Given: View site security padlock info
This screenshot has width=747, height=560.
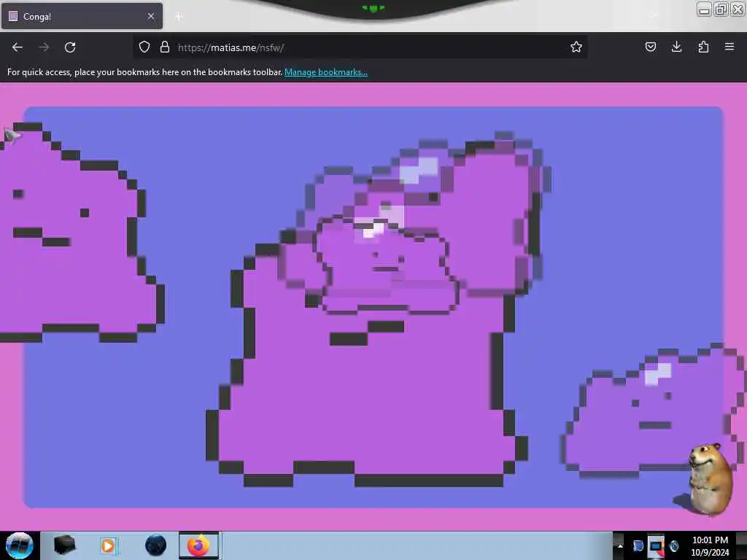Looking at the screenshot, I should 165,47.
